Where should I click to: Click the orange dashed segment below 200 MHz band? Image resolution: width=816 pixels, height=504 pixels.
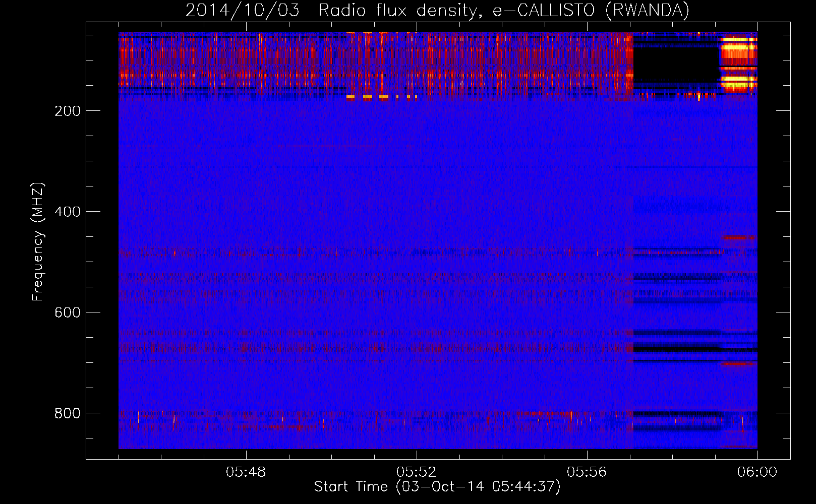382,96
